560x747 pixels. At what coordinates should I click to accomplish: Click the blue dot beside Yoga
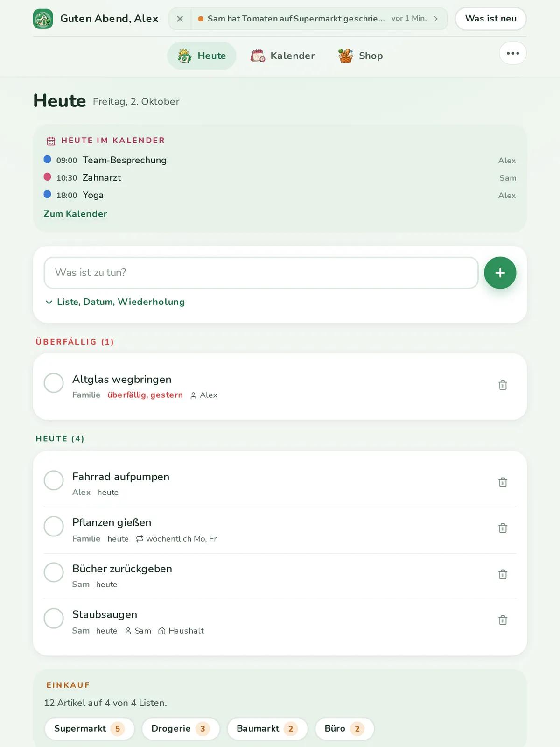pyautogui.click(x=47, y=194)
